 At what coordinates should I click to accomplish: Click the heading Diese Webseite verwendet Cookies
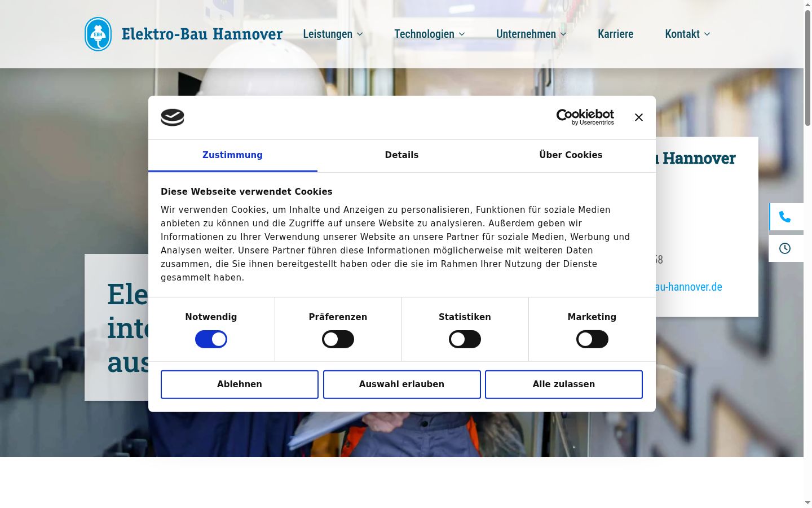(246, 192)
